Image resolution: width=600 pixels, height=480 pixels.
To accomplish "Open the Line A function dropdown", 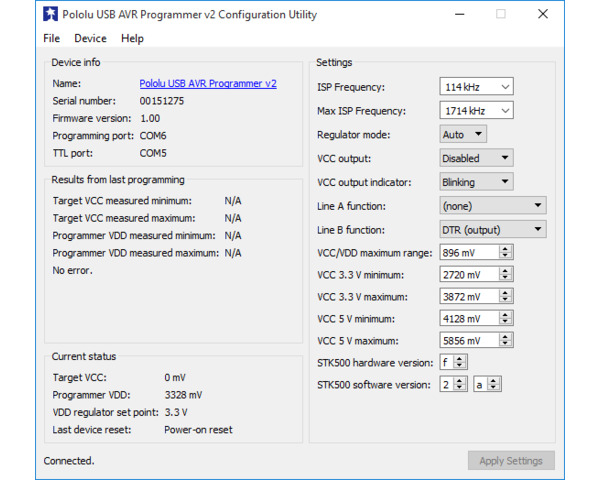I will tap(493, 206).
